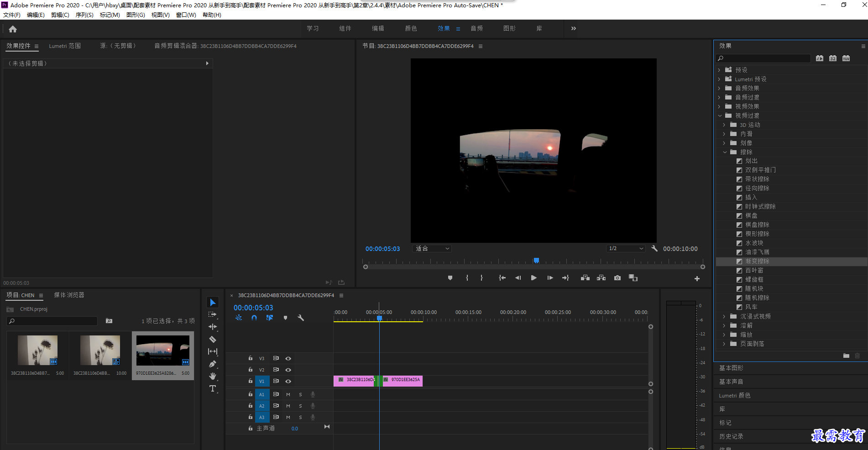This screenshot has width=868, height=450.
Task: Select the 渐变擦除 transition
Action: (x=757, y=262)
